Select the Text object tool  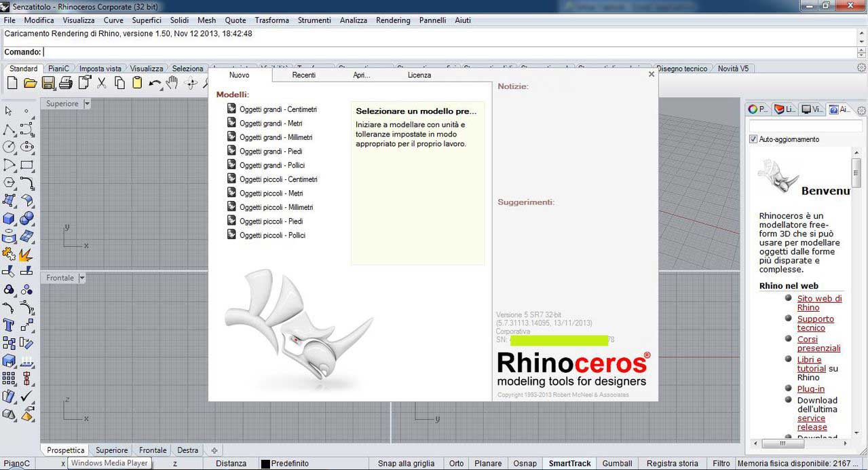point(9,325)
